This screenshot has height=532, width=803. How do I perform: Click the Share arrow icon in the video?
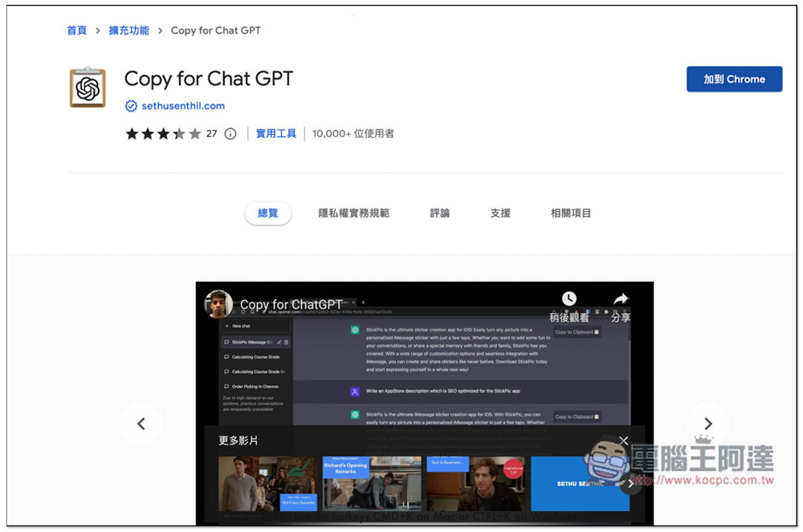click(x=621, y=298)
